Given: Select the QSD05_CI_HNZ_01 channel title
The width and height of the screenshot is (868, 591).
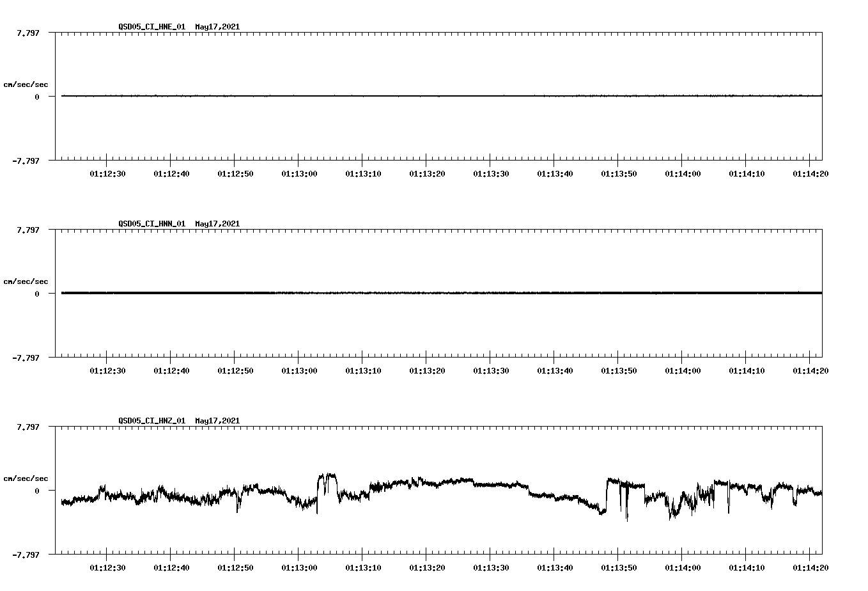Looking at the screenshot, I should 151,421.
